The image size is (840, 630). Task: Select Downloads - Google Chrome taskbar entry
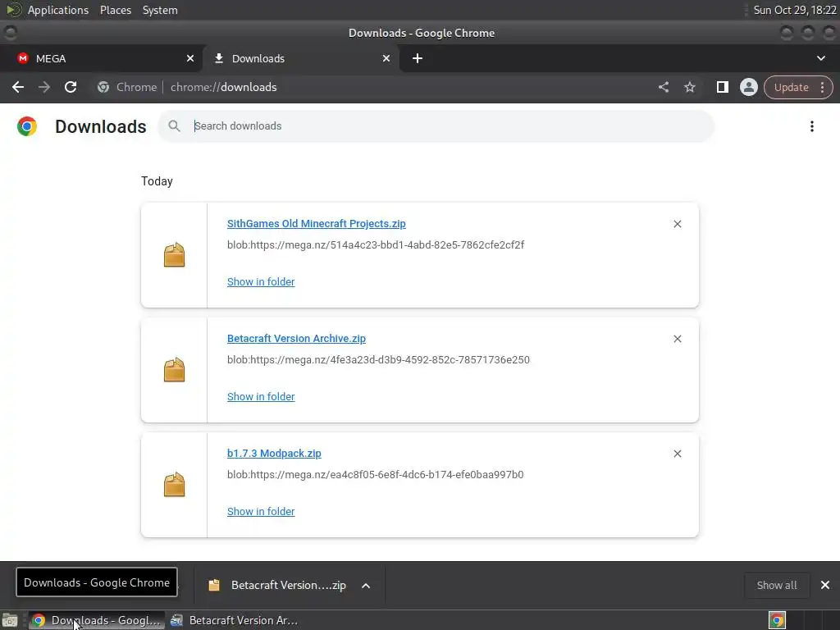point(97,620)
